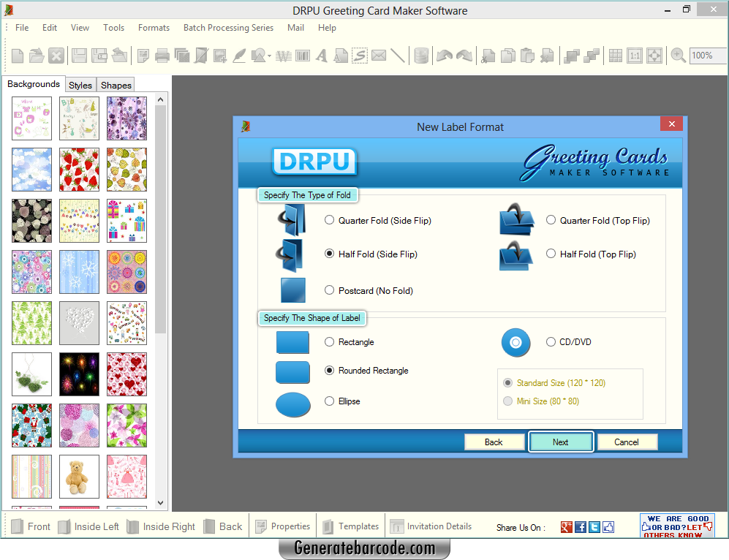Viewport: 729px width, 560px height.
Task: Click the 100% zoom level box
Action: tap(708, 56)
